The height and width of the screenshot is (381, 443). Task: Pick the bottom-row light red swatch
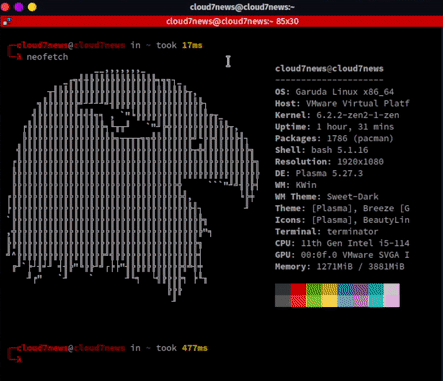(x=298, y=301)
